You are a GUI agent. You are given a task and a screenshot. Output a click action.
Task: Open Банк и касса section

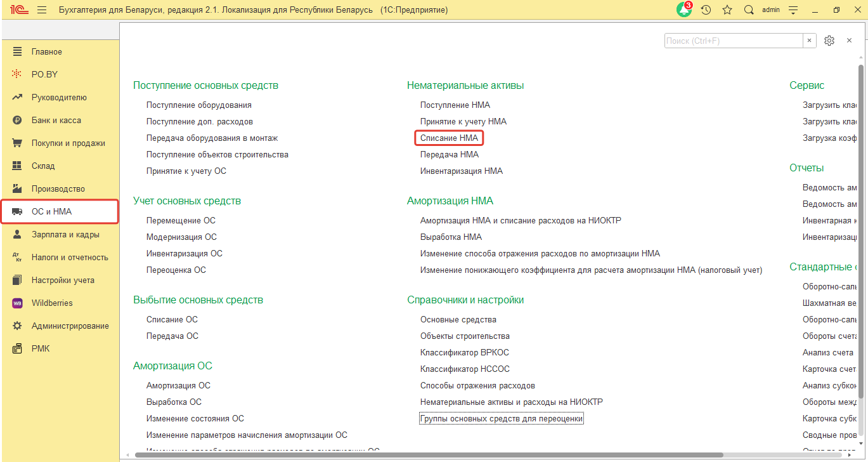coord(56,121)
